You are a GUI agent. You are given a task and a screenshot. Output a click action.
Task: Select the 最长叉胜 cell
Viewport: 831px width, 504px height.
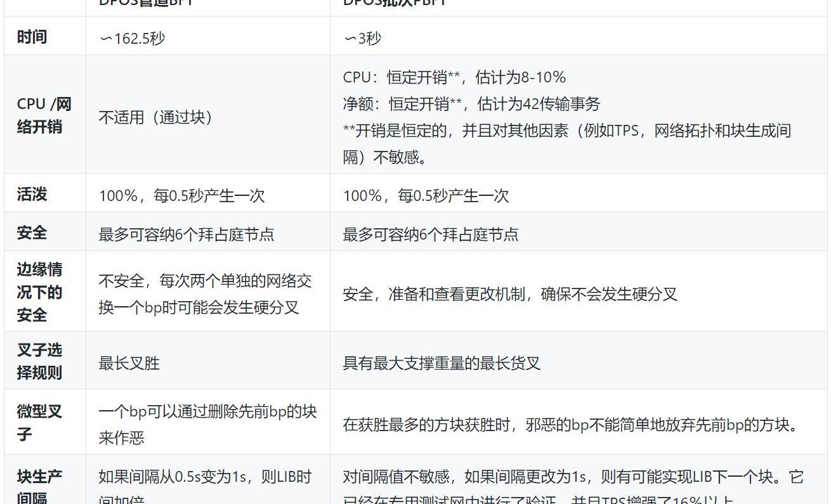click(x=129, y=363)
